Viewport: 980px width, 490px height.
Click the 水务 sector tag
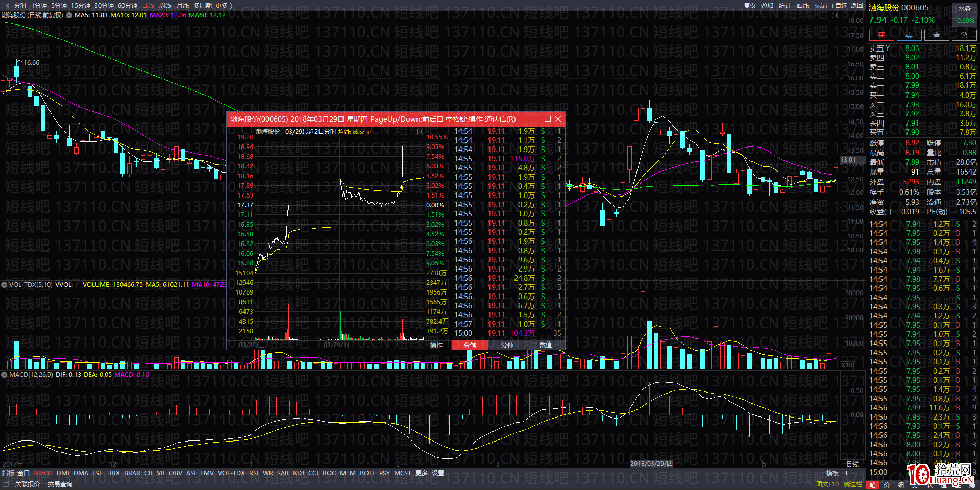tap(965, 8)
